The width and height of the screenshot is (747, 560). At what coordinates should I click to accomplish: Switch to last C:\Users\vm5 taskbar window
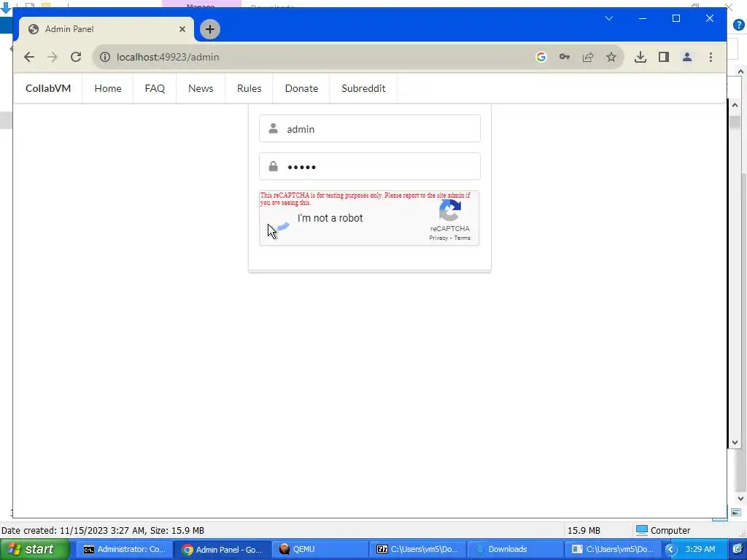point(614,550)
